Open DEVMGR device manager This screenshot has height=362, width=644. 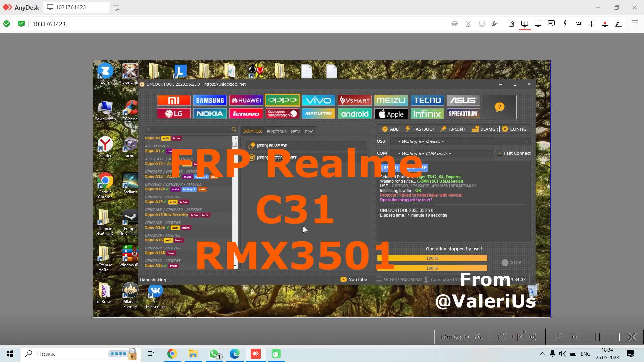coord(485,129)
